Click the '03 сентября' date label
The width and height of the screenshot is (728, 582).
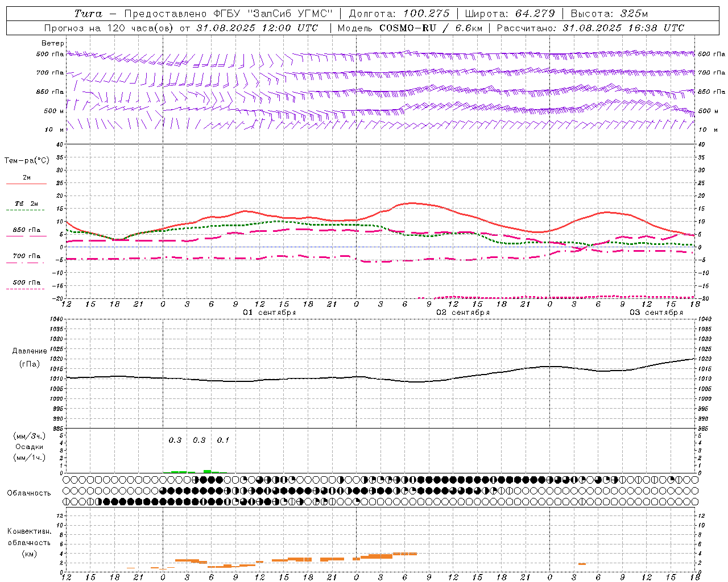pos(656,313)
